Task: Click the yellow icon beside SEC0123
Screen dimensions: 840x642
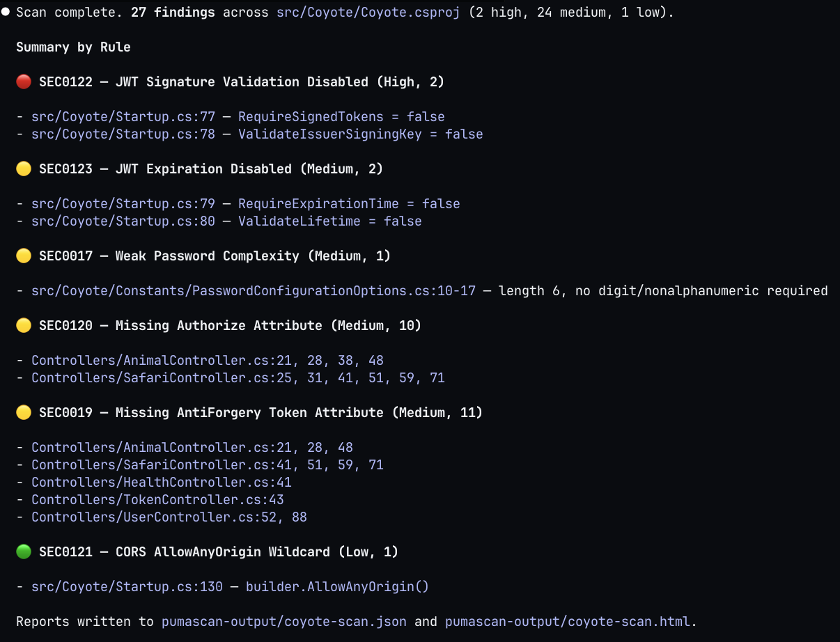Action: (x=24, y=169)
